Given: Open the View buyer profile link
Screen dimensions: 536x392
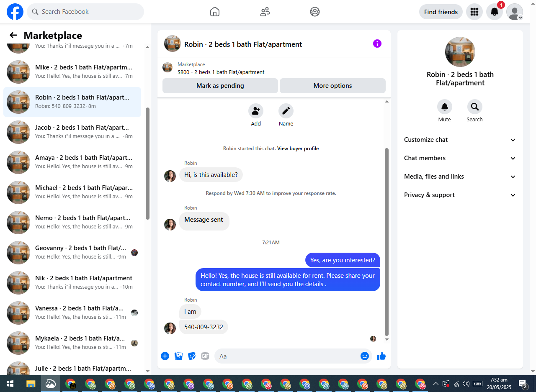Looking at the screenshot, I should click(298, 149).
